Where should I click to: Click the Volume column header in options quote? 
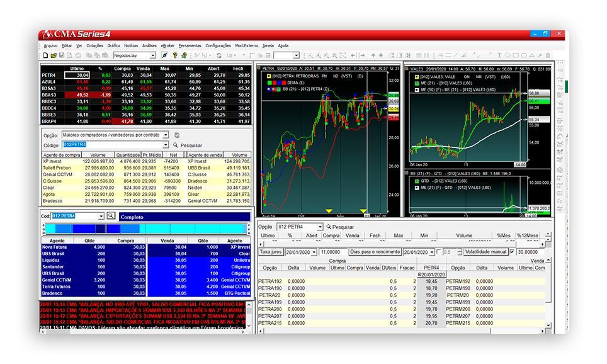(x=464, y=236)
